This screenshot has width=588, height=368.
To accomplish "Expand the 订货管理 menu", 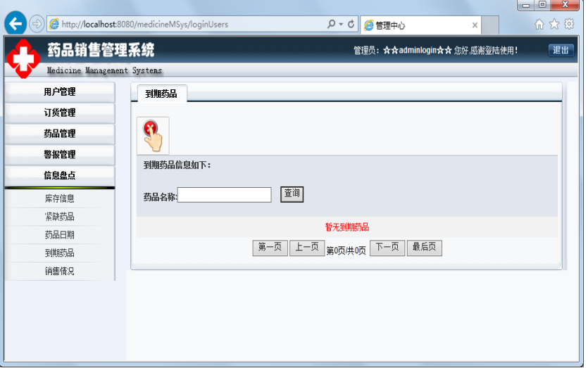I will tap(60, 113).
